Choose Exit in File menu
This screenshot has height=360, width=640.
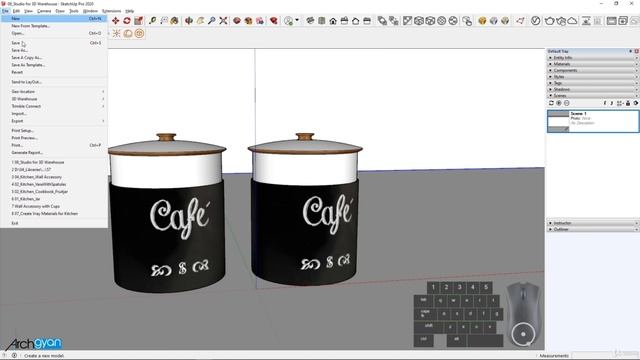click(54, 223)
